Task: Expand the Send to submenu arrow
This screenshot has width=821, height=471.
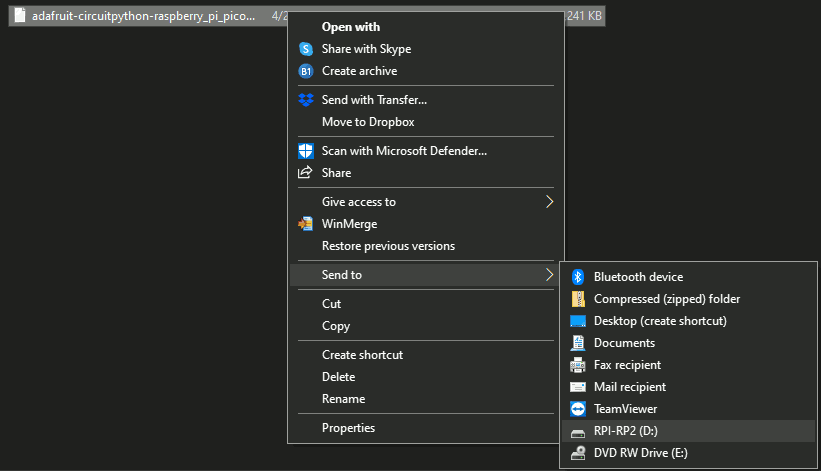Action: pos(549,275)
